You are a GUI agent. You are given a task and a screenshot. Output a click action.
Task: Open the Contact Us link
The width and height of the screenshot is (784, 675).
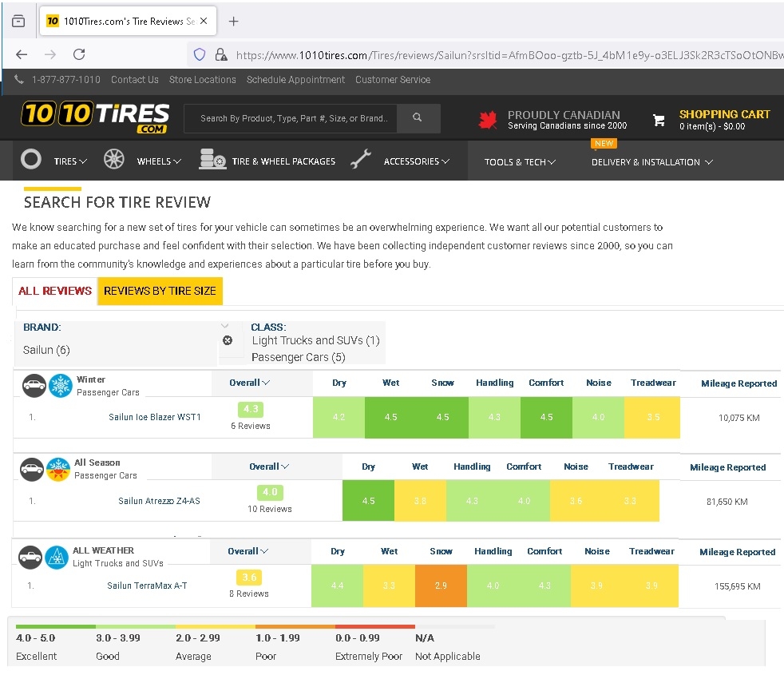(134, 80)
